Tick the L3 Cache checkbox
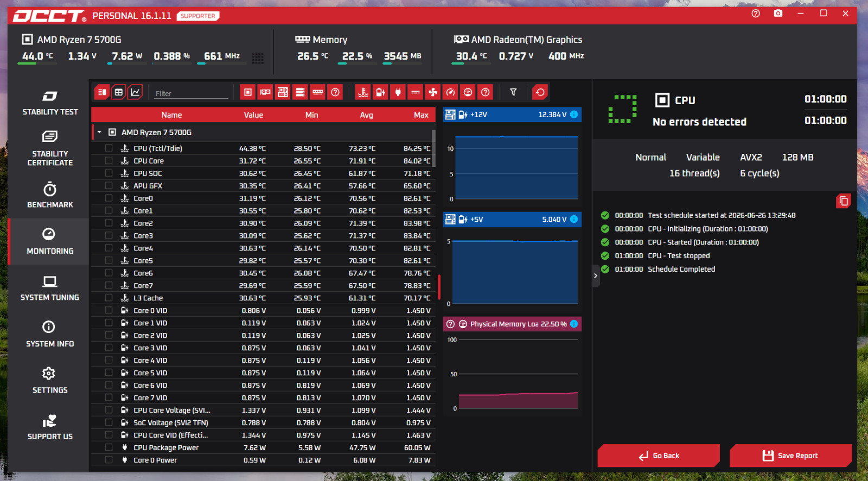 click(x=108, y=298)
